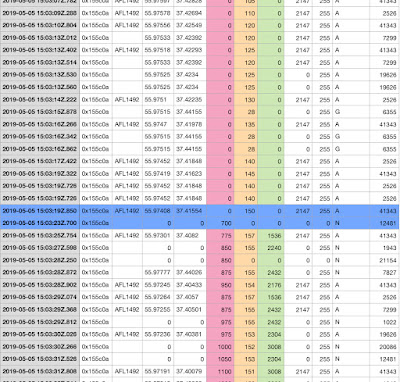Select orange cell with value 154

[x=246, y=285]
